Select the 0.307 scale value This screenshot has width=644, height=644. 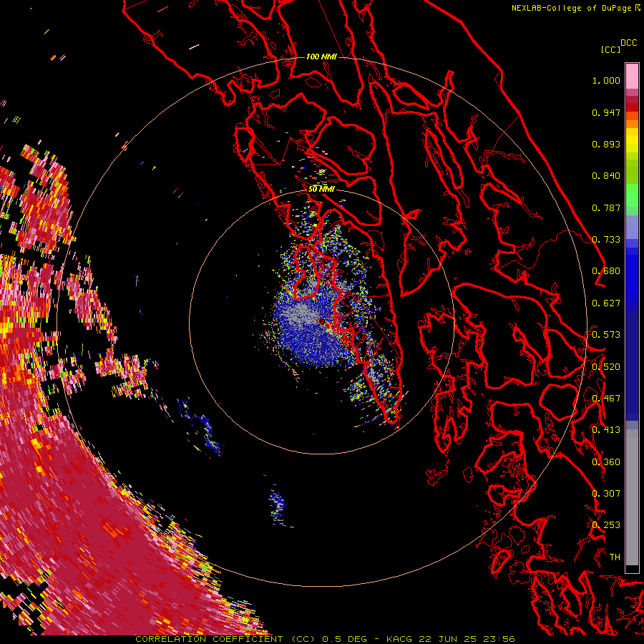pos(606,494)
